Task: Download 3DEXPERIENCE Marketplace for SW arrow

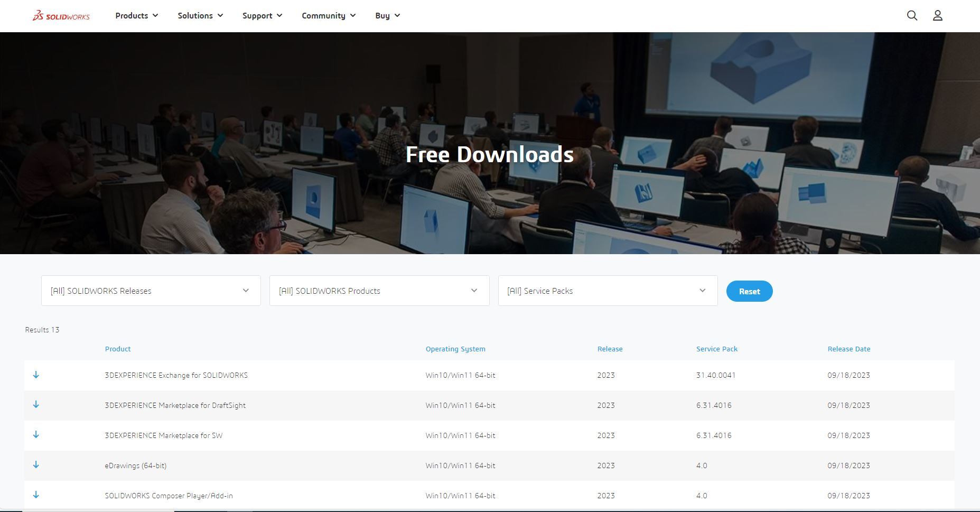Action: pos(36,435)
